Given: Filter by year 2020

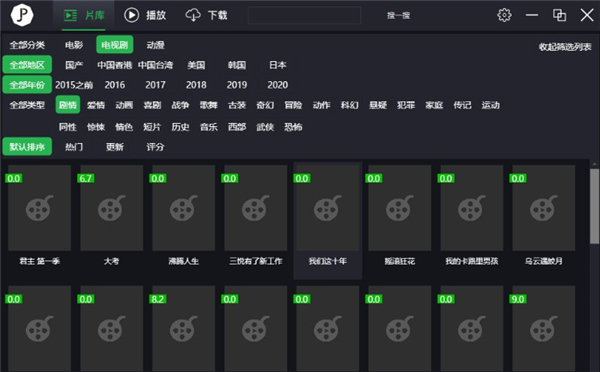Looking at the screenshot, I should [277, 85].
